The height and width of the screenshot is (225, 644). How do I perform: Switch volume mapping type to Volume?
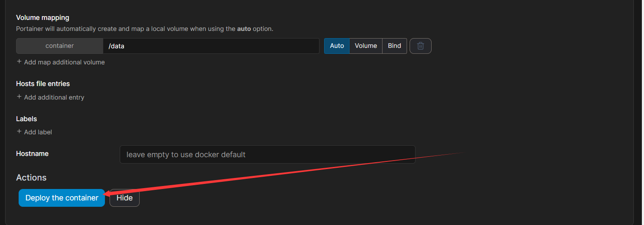coord(366,46)
